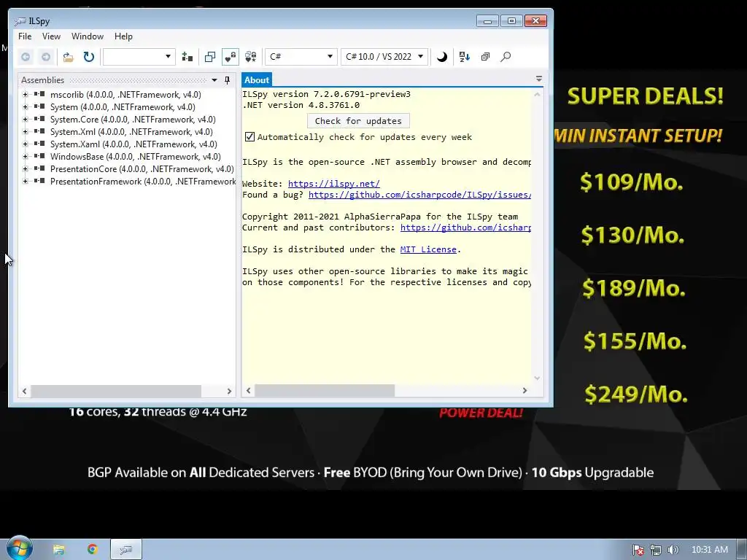This screenshot has width=747, height=560.
Task: Open the https://ilspy.net/ website link
Action: (334, 184)
